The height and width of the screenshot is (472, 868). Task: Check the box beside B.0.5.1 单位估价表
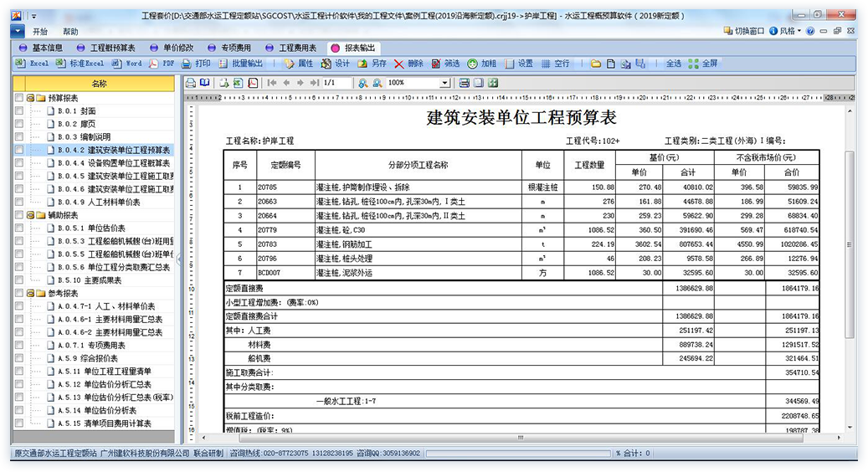coord(18,228)
